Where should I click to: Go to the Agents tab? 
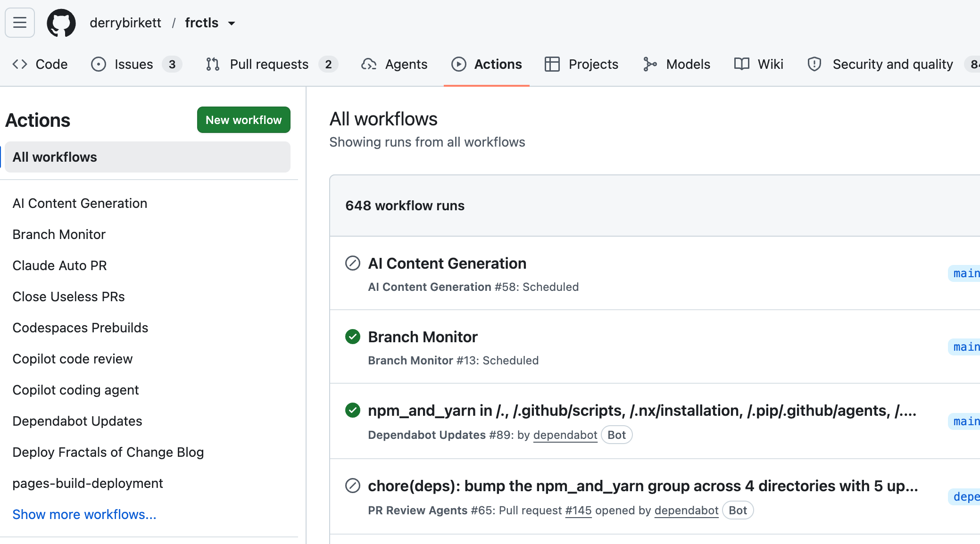pos(394,64)
